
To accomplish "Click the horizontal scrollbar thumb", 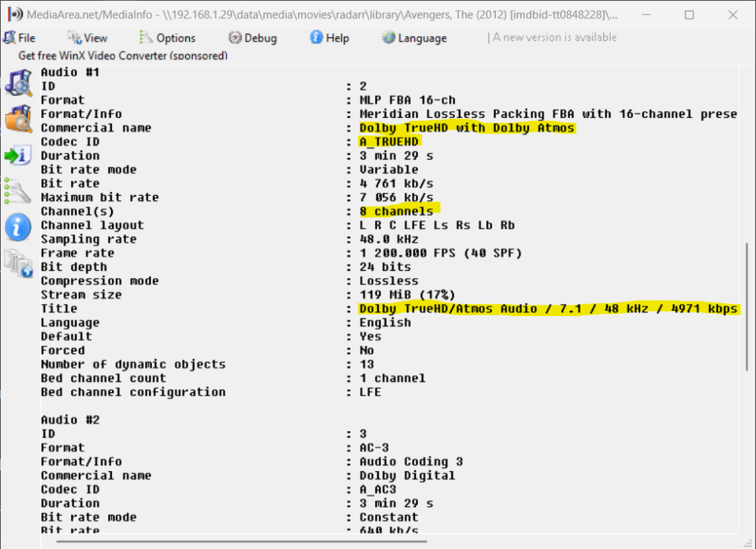I will [241, 541].
